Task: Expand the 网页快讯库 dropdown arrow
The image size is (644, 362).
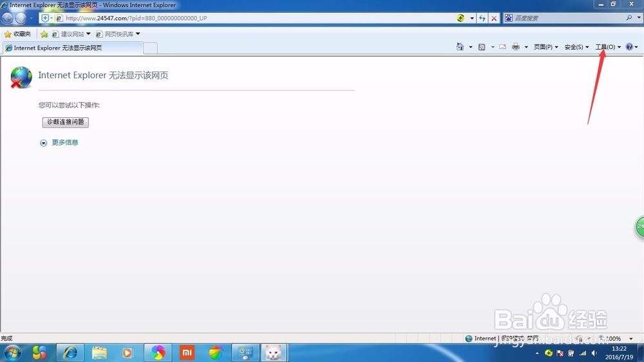Action: tap(138, 33)
